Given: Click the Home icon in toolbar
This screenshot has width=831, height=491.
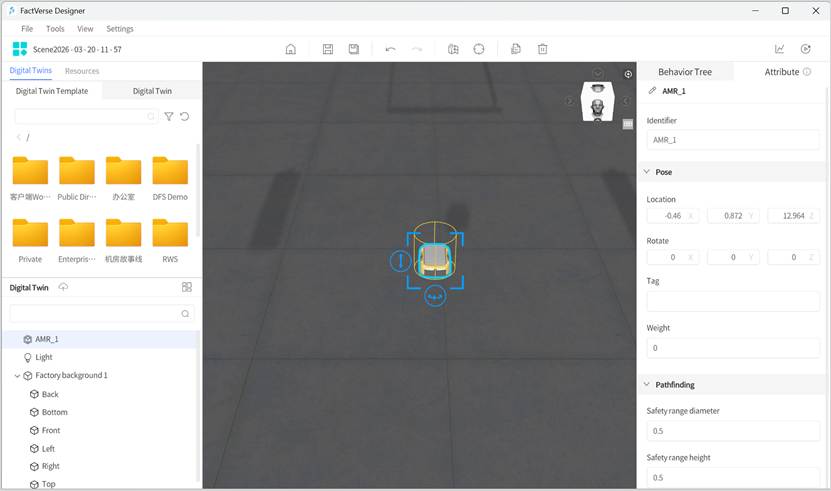Looking at the screenshot, I should click(x=291, y=49).
